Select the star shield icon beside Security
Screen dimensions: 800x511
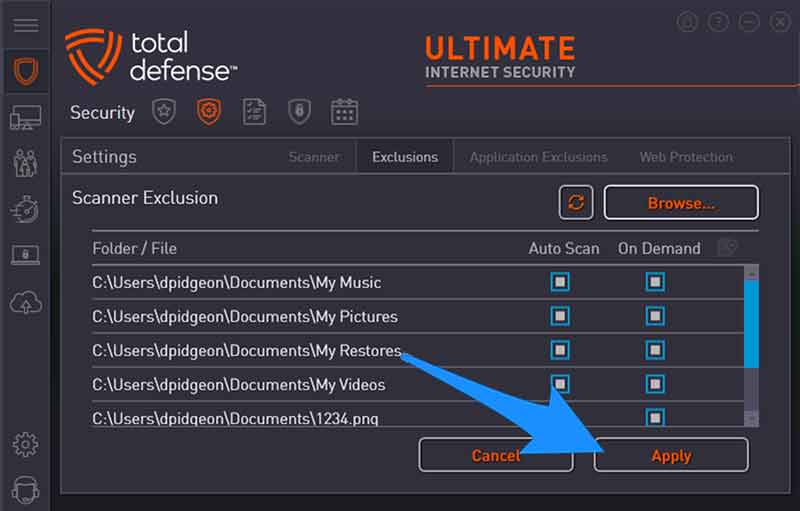[164, 111]
